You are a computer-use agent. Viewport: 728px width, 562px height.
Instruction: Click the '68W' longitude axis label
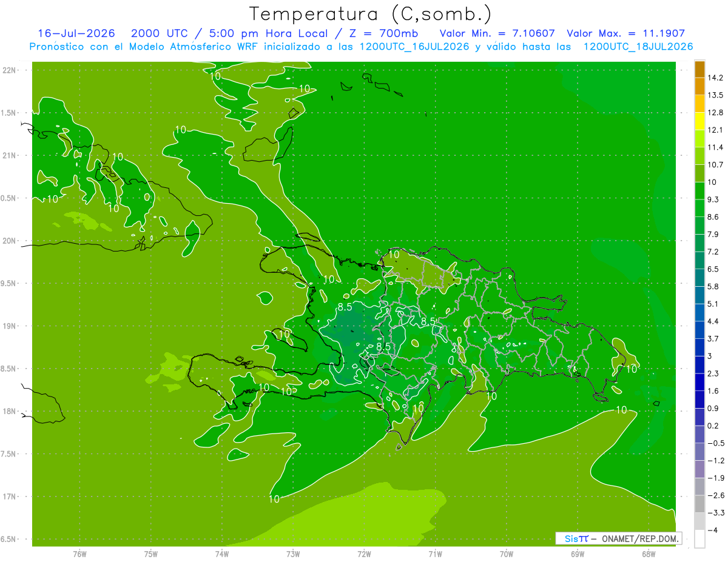[649, 554]
